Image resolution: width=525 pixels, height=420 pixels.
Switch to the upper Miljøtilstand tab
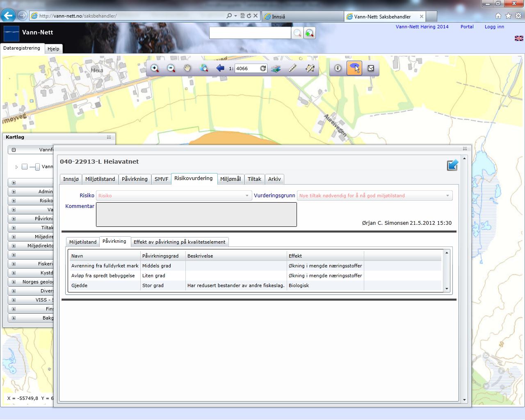pyautogui.click(x=100, y=179)
